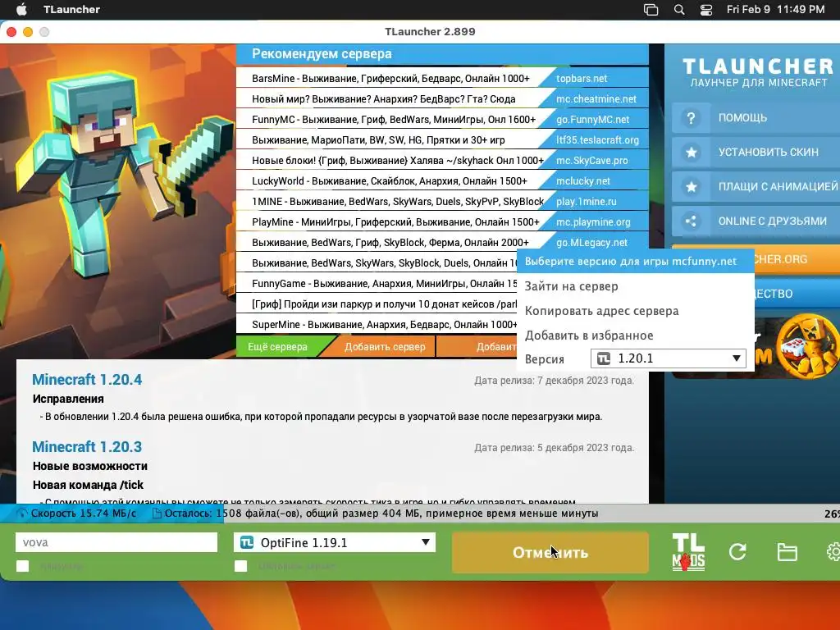Image resolution: width=840 pixels, height=630 pixels.
Task: Click the download speed icon in status bar
Action: coord(21,514)
